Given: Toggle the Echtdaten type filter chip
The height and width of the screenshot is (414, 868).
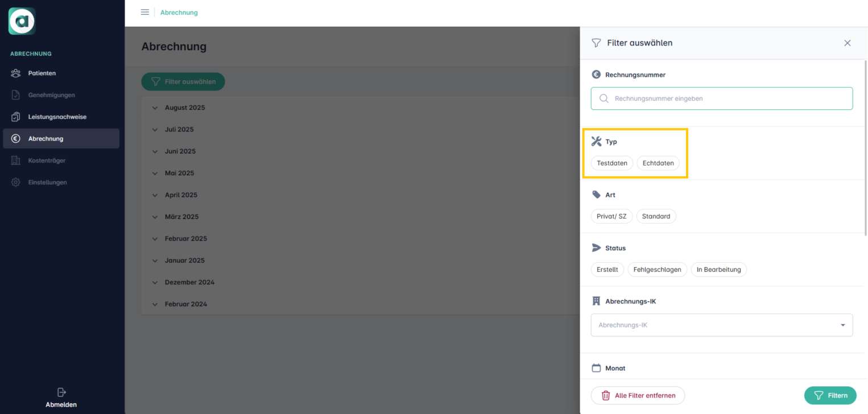Looking at the screenshot, I should (x=658, y=163).
